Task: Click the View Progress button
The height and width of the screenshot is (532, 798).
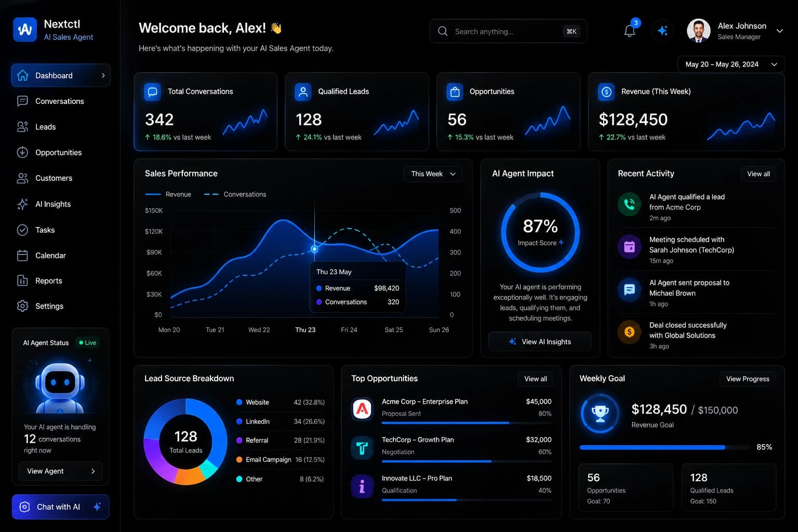Action: pyautogui.click(x=748, y=379)
